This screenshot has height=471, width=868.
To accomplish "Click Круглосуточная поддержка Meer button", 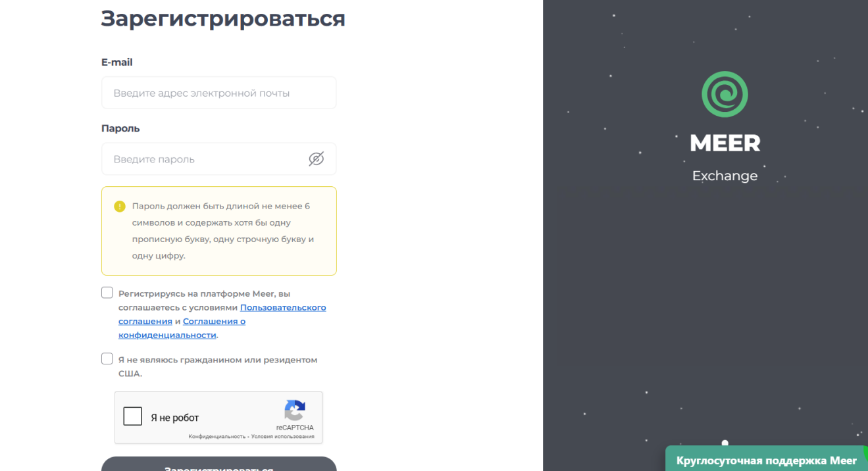I will 767,460.
